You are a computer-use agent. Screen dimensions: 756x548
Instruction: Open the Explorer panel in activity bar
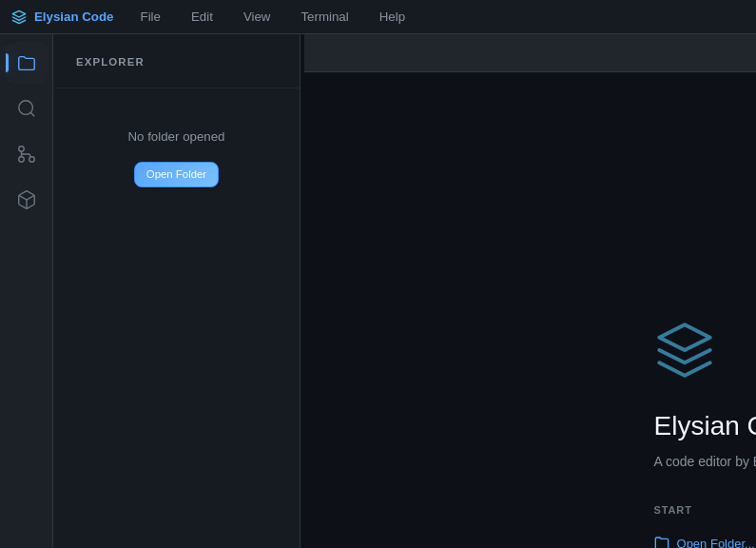tap(27, 63)
